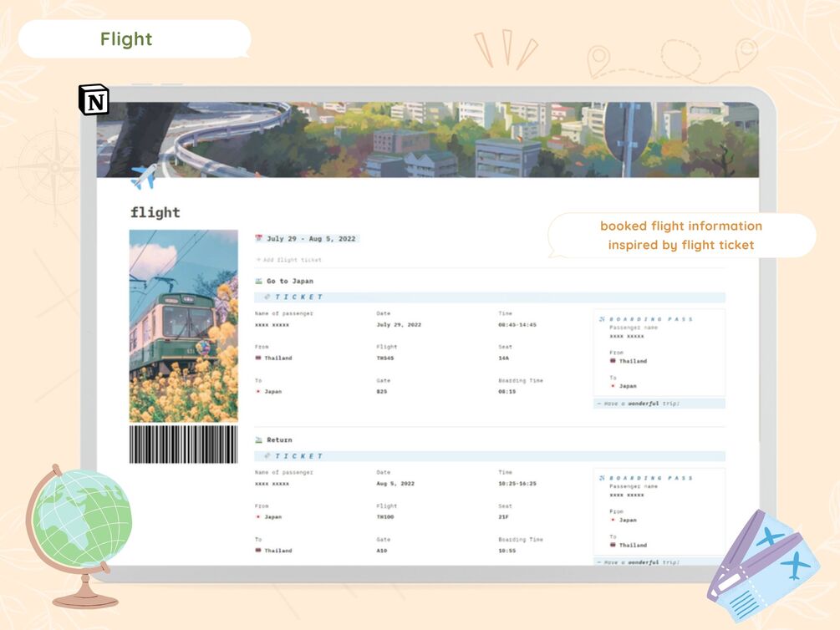Click the icon beside 'Go to Japan' heading
The height and width of the screenshot is (630, 840).
point(259,281)
